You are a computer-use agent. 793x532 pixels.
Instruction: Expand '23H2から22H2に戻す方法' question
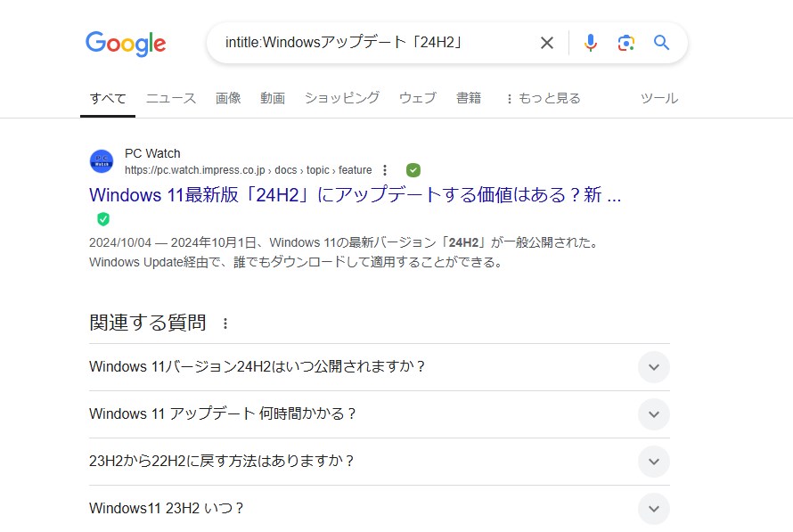point(653,462)
